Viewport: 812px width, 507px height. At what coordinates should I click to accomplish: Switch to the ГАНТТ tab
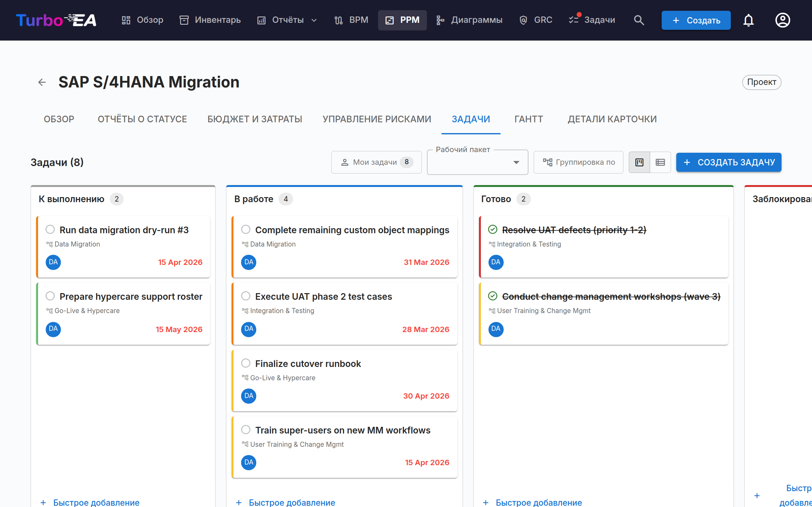(528, 119)
